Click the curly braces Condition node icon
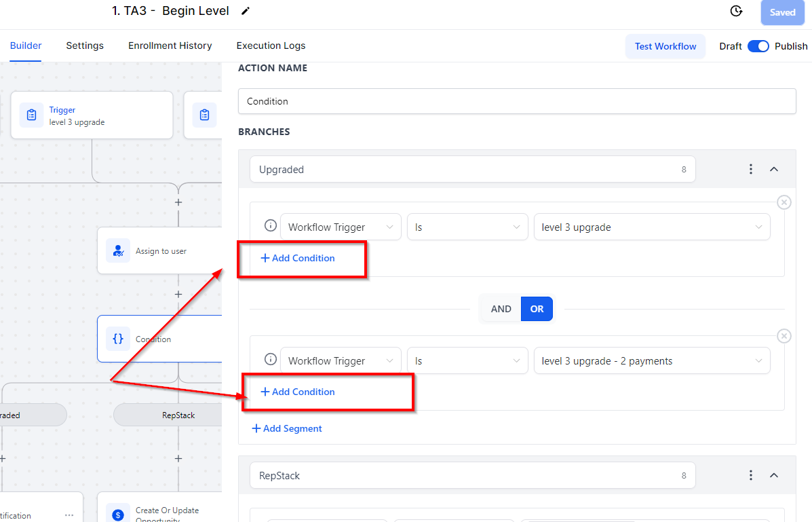Viewport: 812px width, 522px height. pyautogui.click(x=118, y=339)
